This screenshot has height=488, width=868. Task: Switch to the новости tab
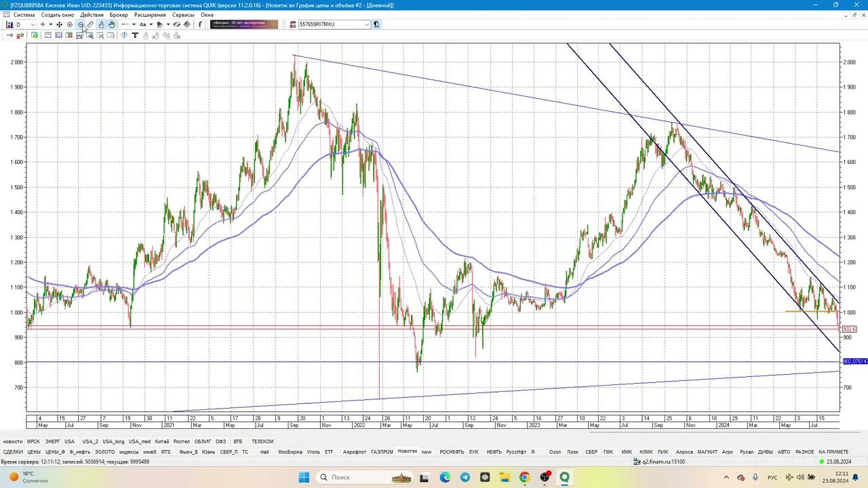click(12, 442)
